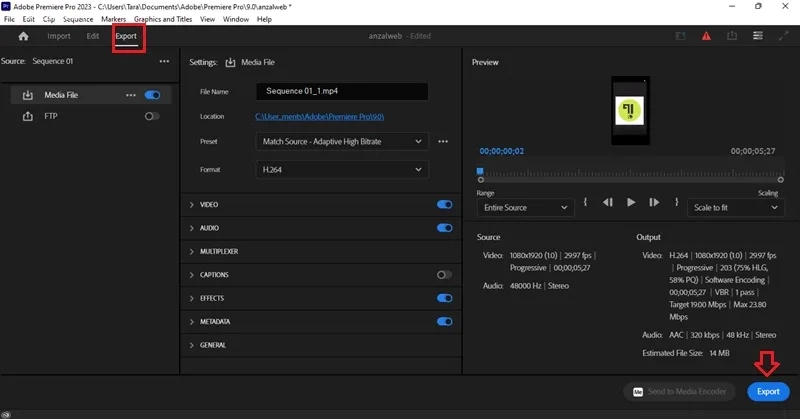Viewport: 800px width, 419px height.
Task: Open the Sequence menu
Action: 78,19
